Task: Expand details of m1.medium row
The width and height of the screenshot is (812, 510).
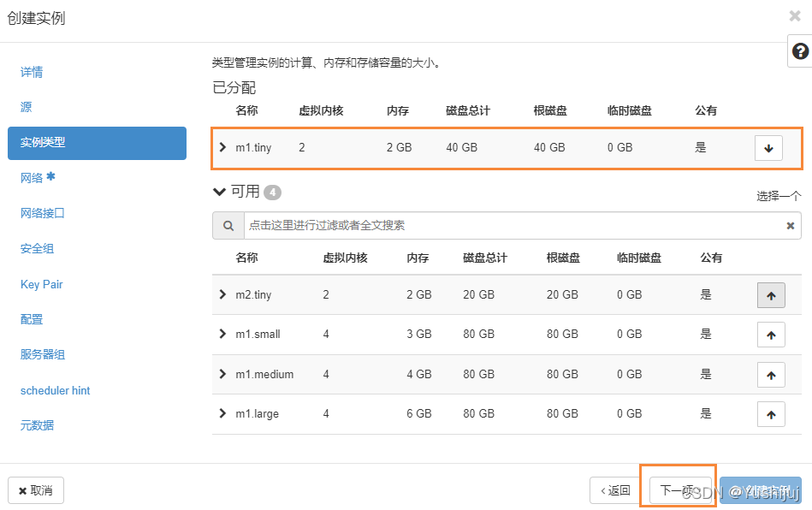Action: (222, 374)
